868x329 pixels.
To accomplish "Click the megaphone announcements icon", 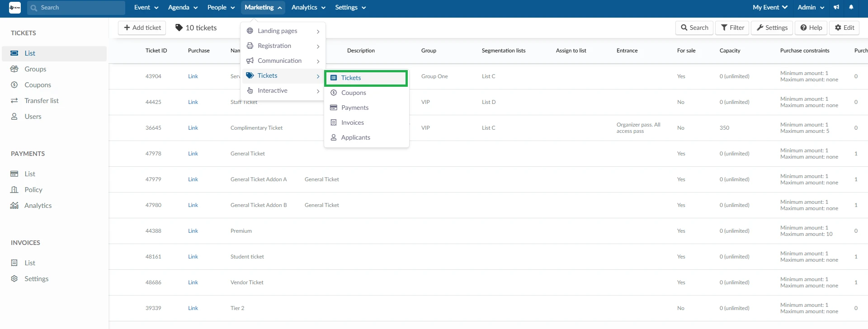I will click(x=836, y=7).
